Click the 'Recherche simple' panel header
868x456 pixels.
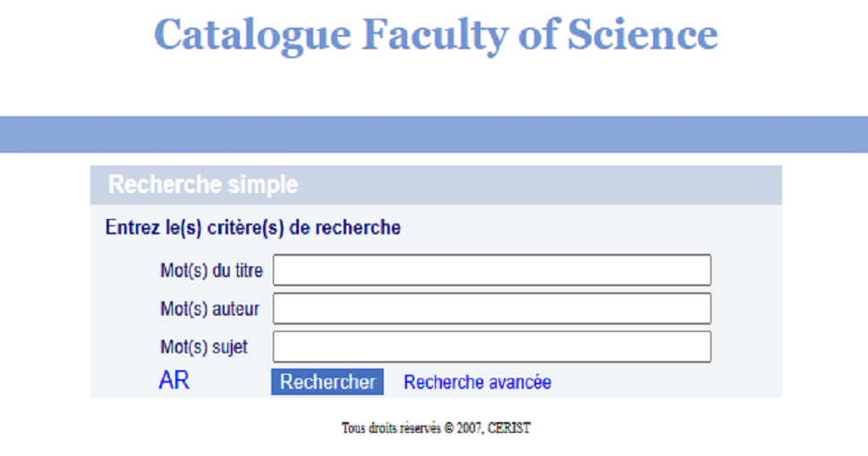pos(203,185)
